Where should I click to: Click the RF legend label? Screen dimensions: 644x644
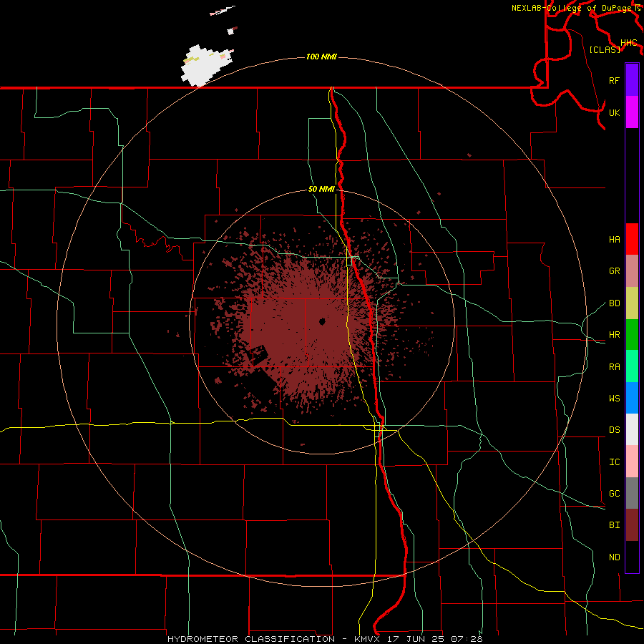coord(614,80)
